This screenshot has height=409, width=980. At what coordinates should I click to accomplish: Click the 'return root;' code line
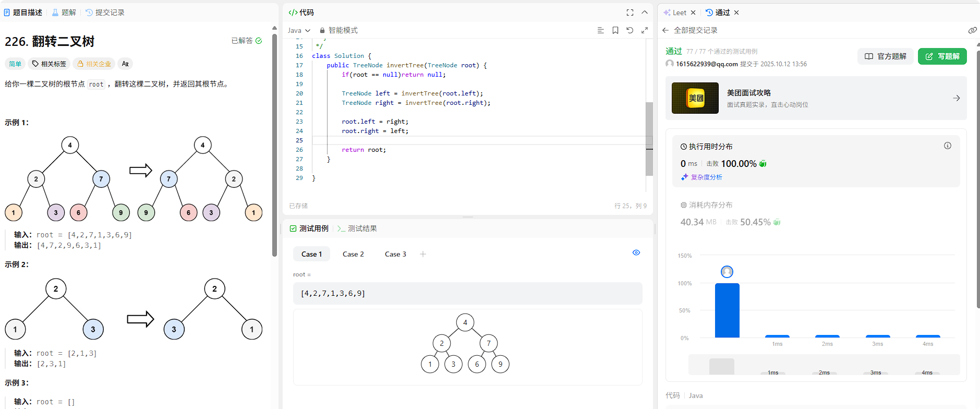point(364,150)
